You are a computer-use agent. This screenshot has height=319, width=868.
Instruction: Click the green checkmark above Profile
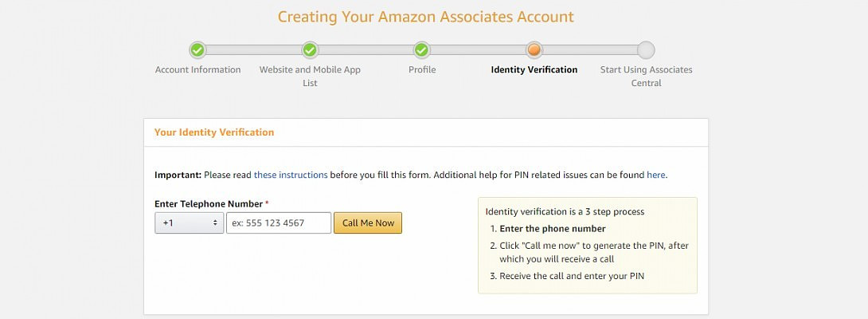tap(422, 50)
